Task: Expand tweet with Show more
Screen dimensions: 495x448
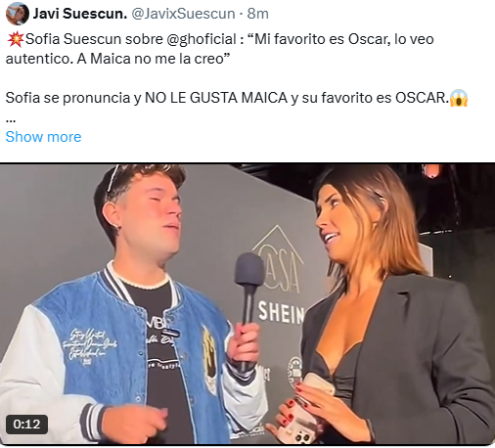Action: (x=43, y=137)
